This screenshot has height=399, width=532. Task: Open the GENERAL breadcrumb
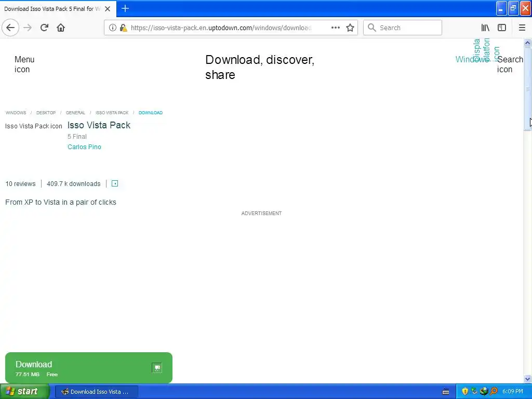tap(75, 113)
